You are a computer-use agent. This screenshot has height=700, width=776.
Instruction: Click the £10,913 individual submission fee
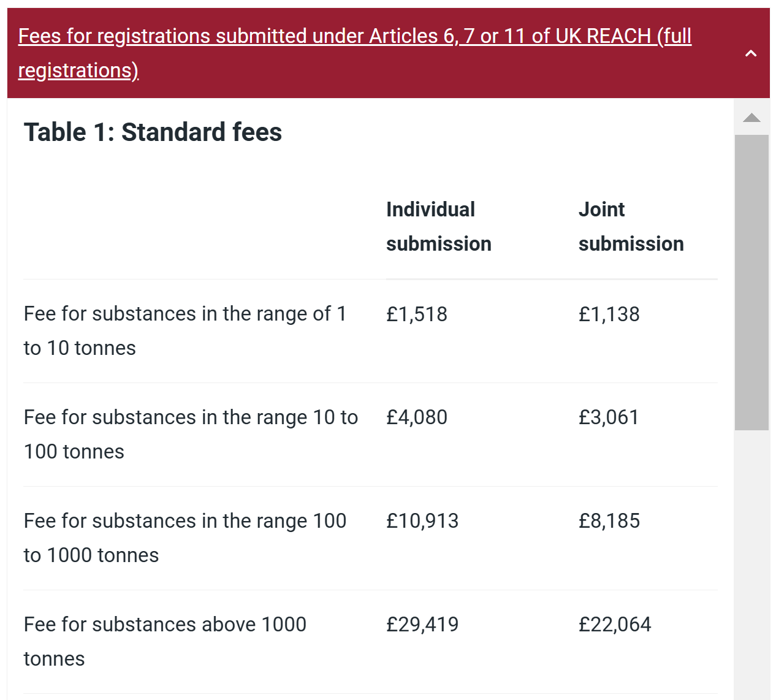coord(422,521)
